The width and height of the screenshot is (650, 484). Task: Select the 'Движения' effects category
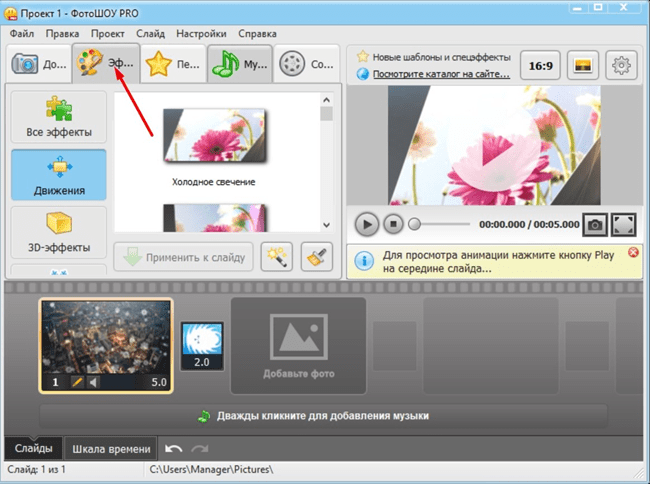point(58,174)
